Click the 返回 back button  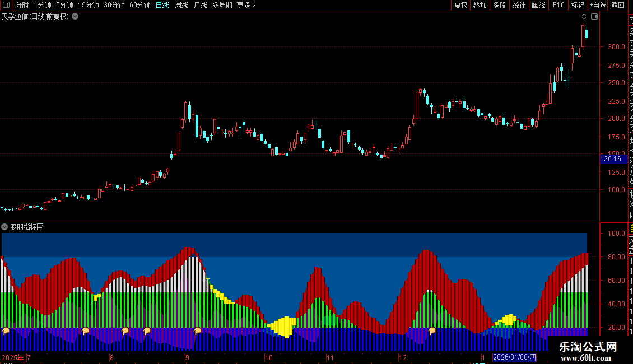click(x=618, y=5)
